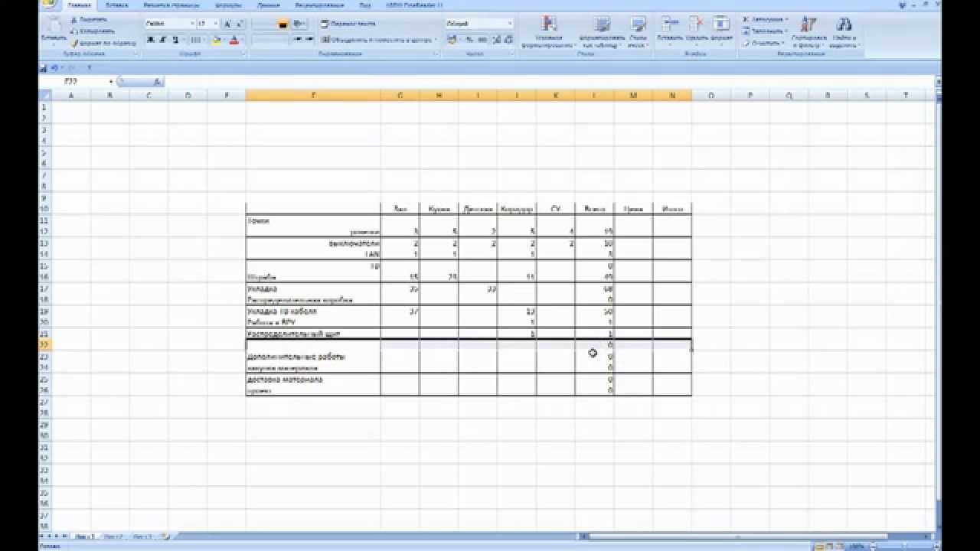Click the Copy icon
The width and height of the screenshot is (980, 551).
[74, 31]
